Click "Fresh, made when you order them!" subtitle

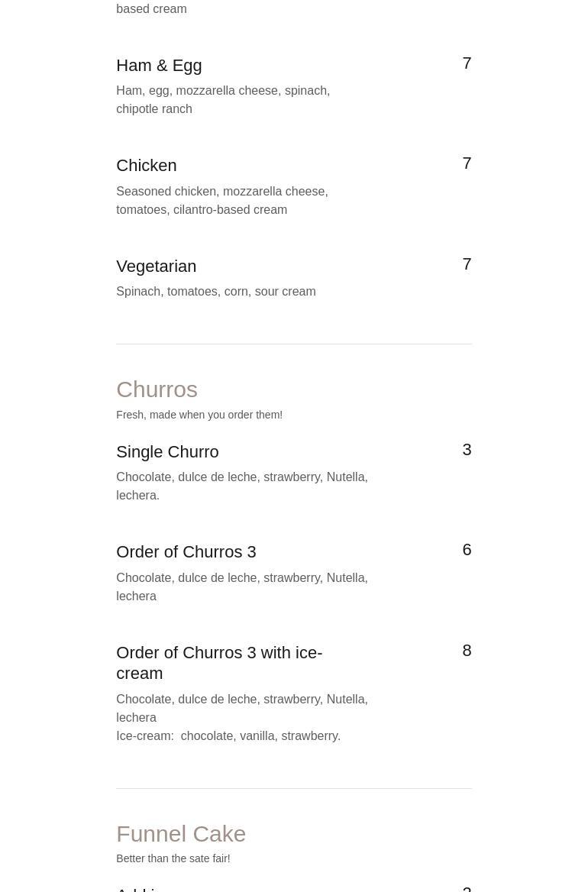[x=199, y=415]
